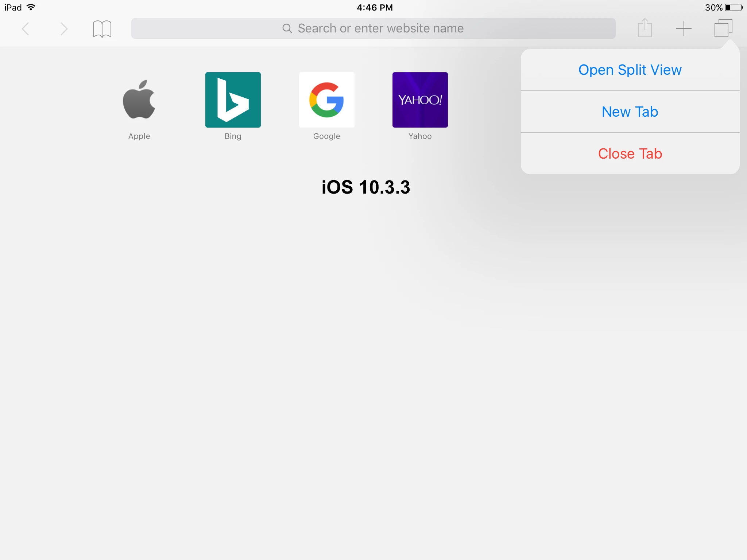Tap the forward navigation arrow
Screen dimensions: 747x560
point(64,29)
